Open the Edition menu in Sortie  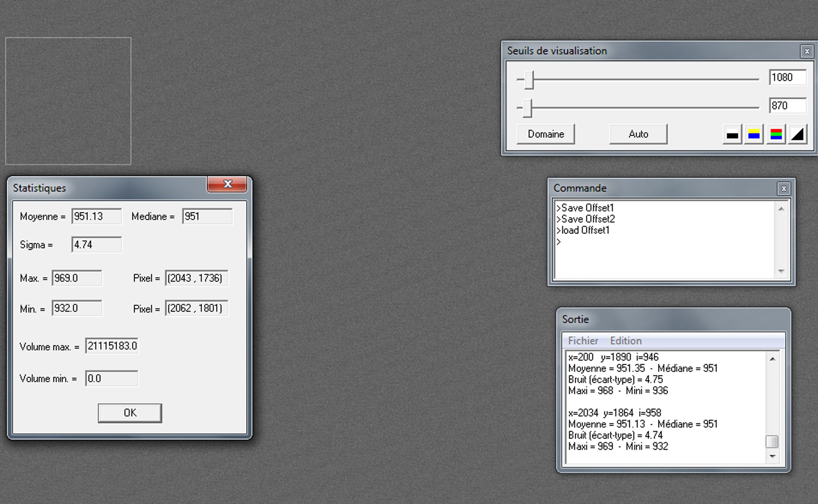(x=626, y=341)
